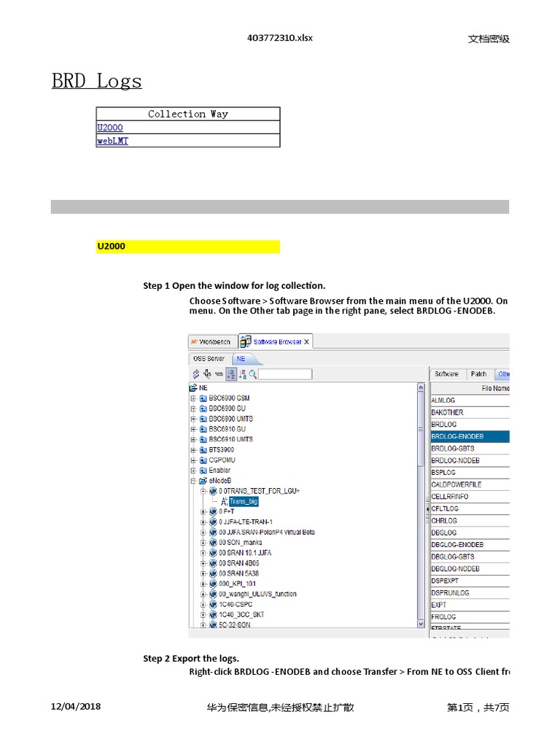The height and width of the screenshot is (747, 560).
Task: Click the 00 SON_manka node icon
Action: click(214, 543)
